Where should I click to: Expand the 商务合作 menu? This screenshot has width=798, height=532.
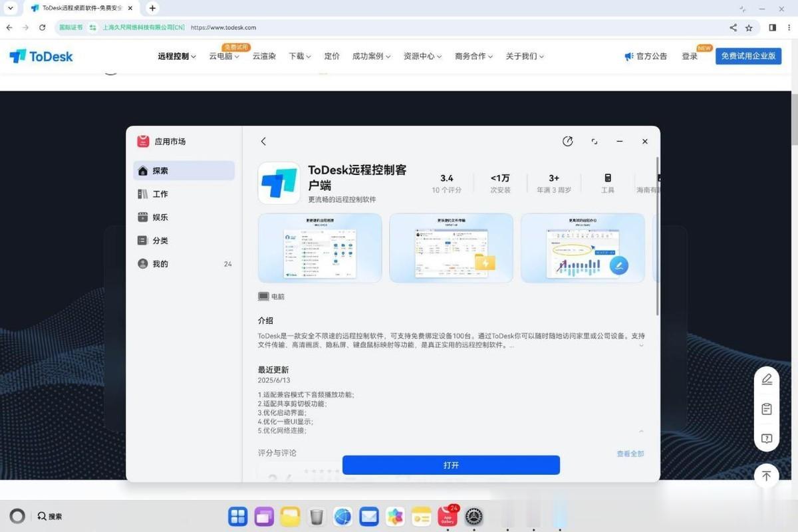tap(474, 57)
